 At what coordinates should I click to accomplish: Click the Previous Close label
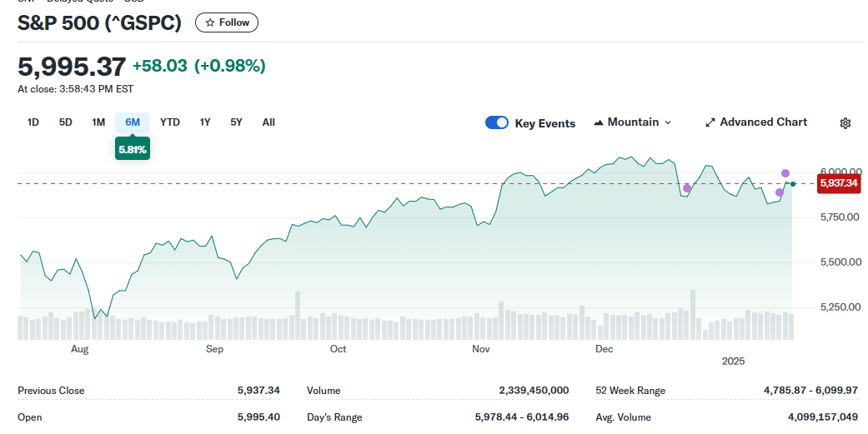tap(51, 391)
